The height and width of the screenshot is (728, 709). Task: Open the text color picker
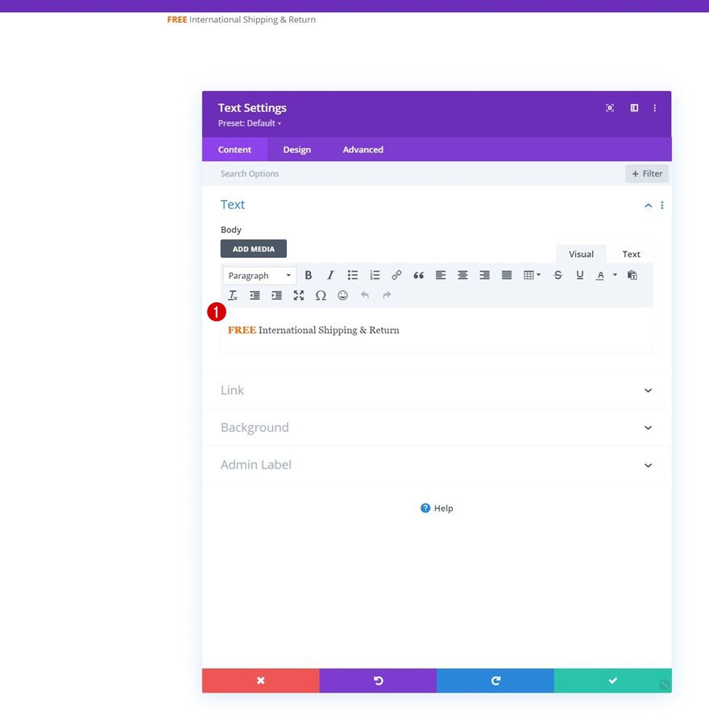601,275
